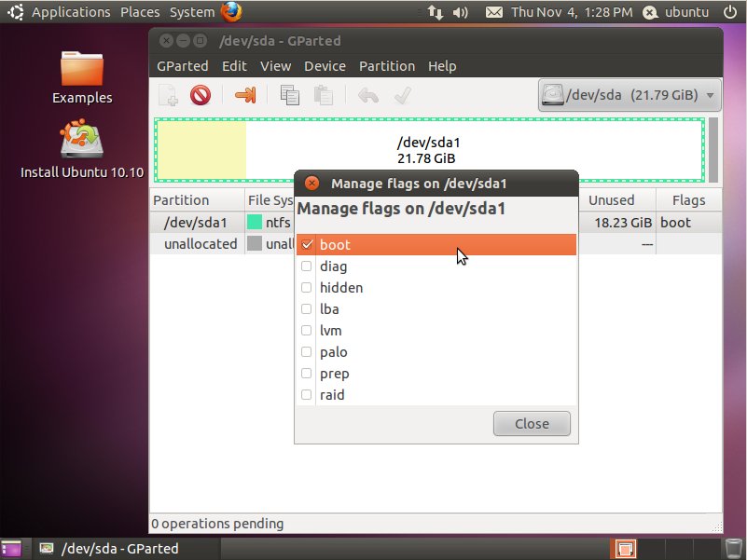Viewport: 747px width, 560px height.
Task: Open the Applications menu in top panel
Action: 71,12
